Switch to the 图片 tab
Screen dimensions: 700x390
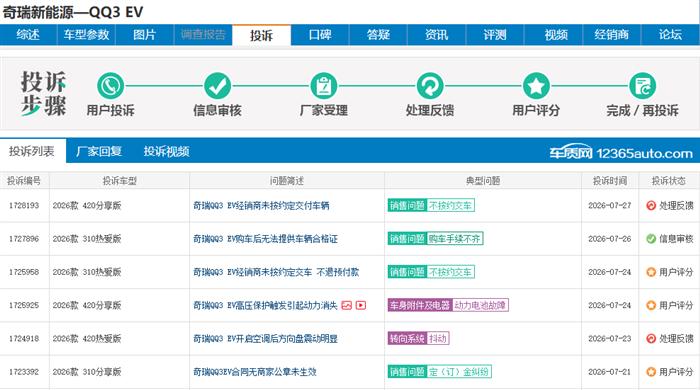click(144, 35)
